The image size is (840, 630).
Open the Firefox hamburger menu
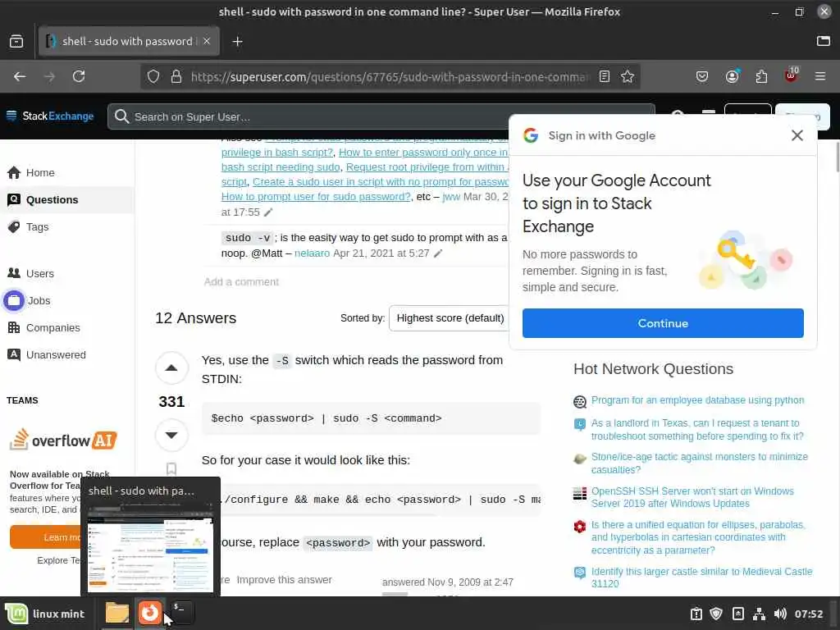click(819, 76)
